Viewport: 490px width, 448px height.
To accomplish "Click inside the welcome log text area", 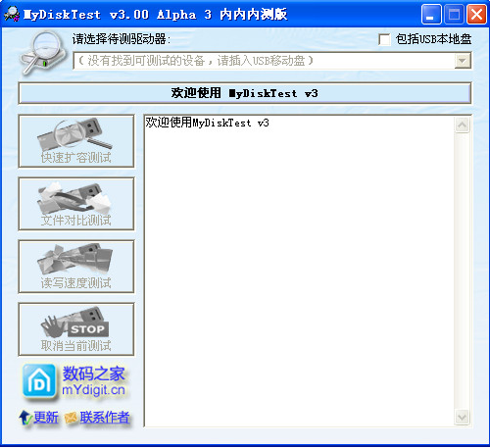I will 299,272.
